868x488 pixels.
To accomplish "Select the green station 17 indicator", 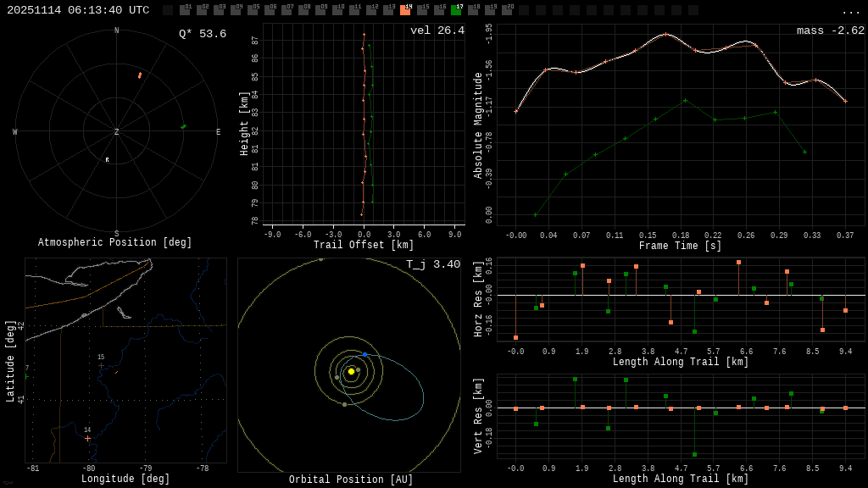I will click(x=456, y=10).
